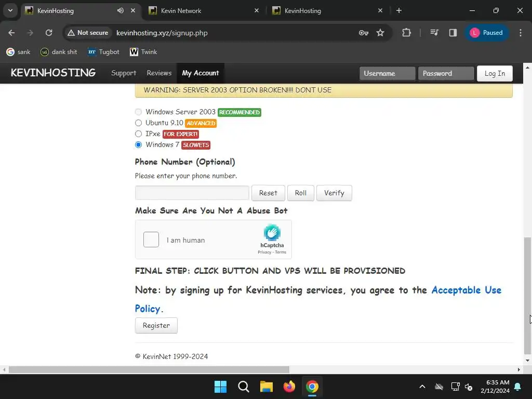Click the scrollbar down arrow
Screen dimensions: 532x399
click(x=527, y=361)
